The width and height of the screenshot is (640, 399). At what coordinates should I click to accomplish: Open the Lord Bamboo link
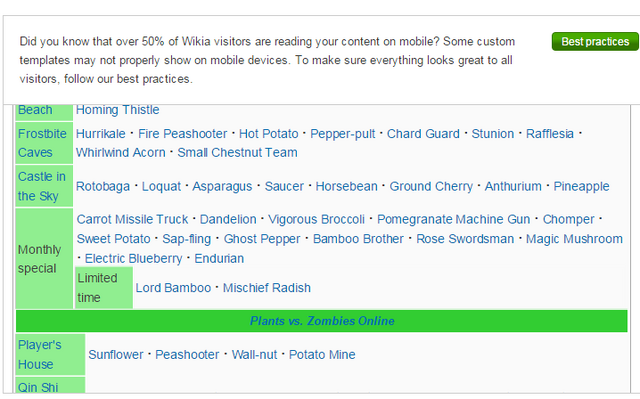click(x=173, y=288)
